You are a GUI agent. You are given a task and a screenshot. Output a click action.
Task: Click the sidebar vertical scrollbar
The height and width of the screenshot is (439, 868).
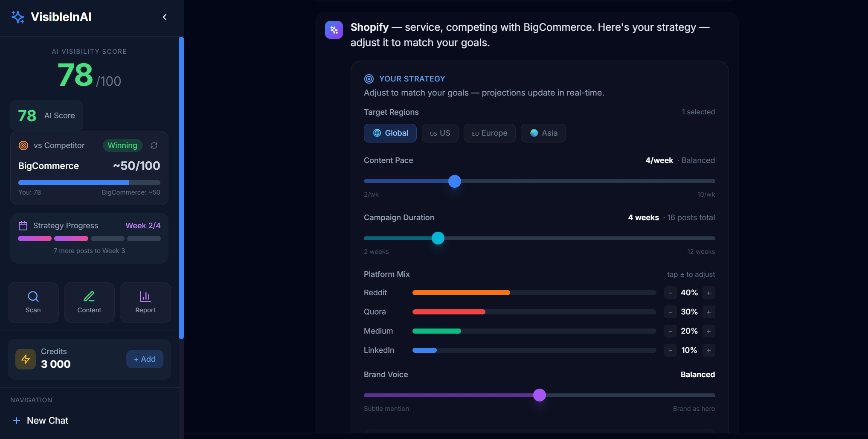point(181,188)
